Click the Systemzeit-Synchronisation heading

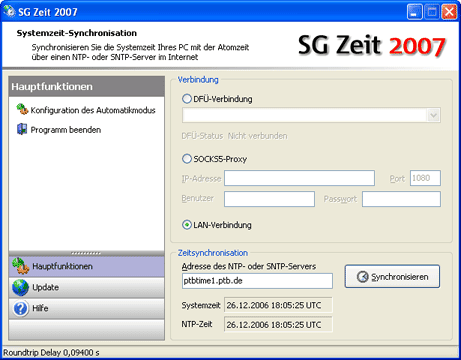click(x=77, y=33)
